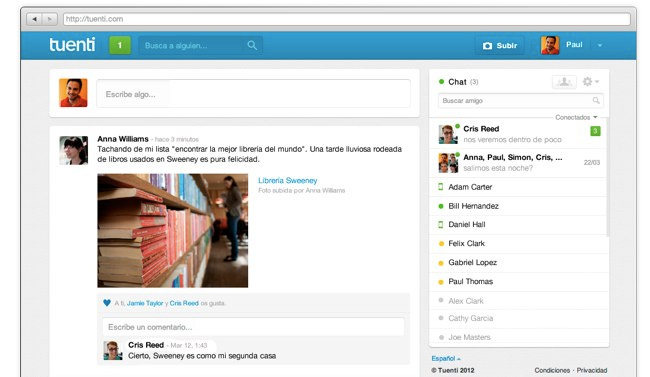This screenshot has height=377, width=650.
Task: Open chat with Paul Thomas
Action: click(x=519, y=282)
